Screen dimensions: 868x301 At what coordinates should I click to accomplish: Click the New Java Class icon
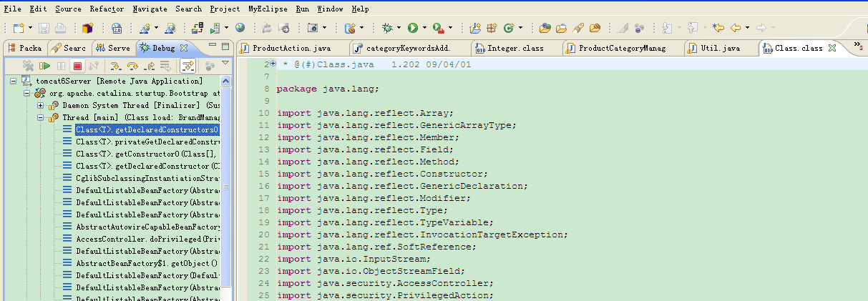[x=509, y=28]
